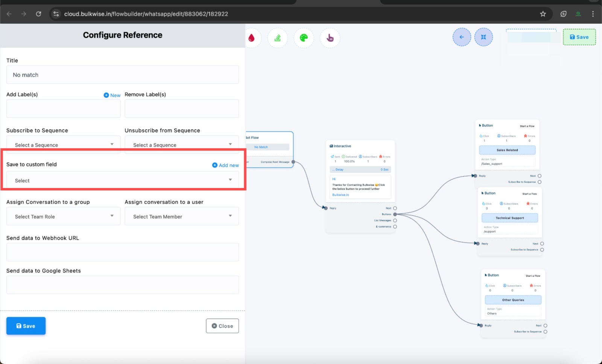Open the Subscribe to Sequence dropdown

[63, 145]
